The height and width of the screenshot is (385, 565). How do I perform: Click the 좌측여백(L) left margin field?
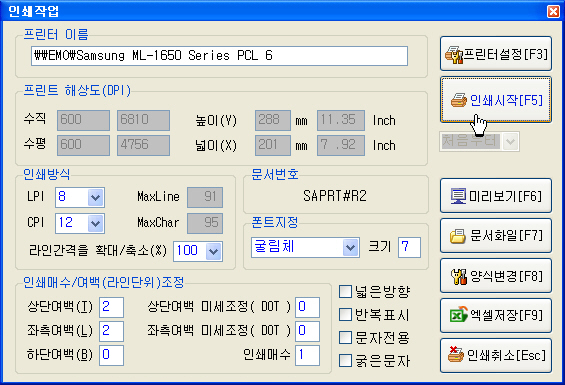(x=111, y=331)
